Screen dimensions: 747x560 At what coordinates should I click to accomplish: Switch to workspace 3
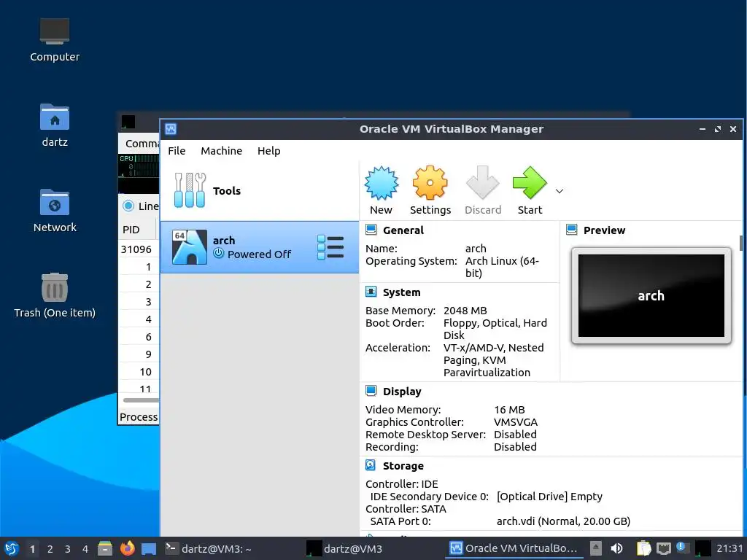pos(68,549)
